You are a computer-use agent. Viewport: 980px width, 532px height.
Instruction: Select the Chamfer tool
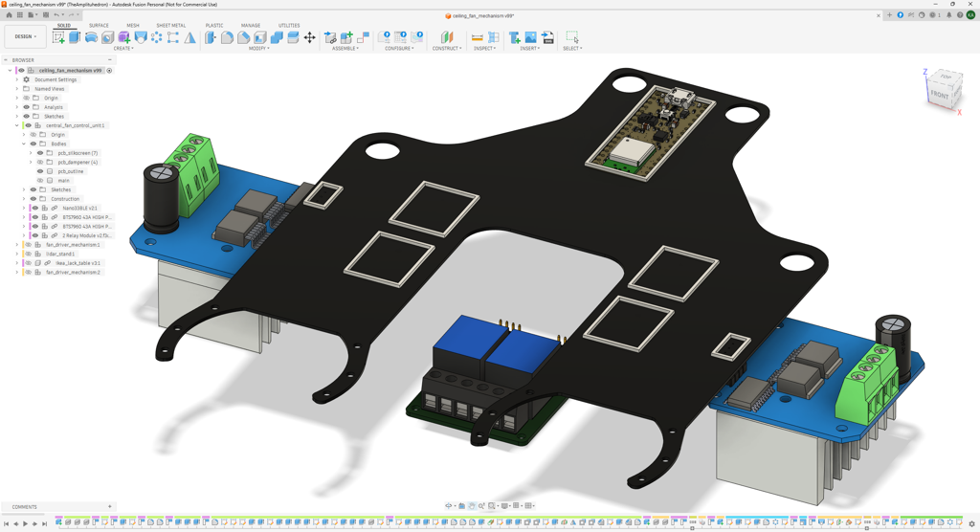pos(244,37)
